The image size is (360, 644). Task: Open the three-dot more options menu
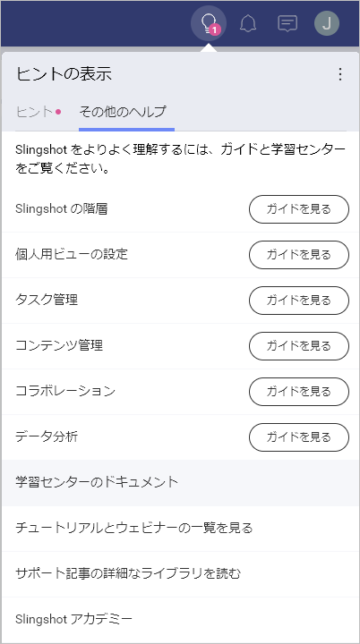[340, 74]
